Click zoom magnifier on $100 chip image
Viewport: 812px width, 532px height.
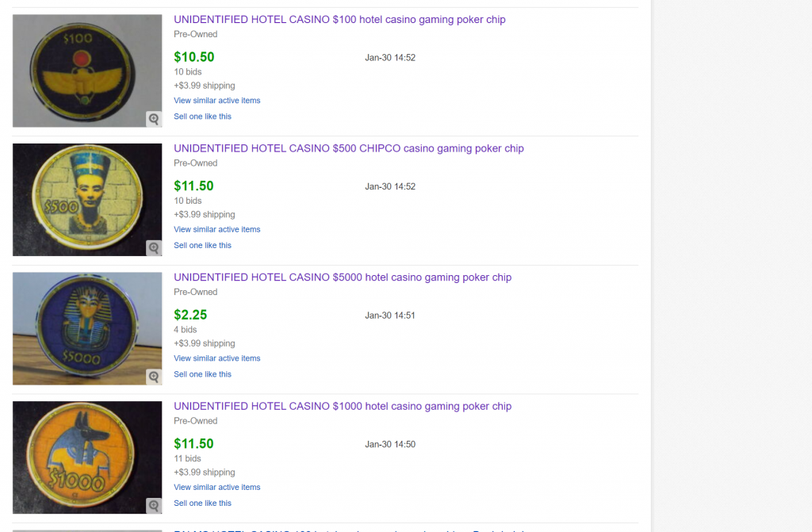click(x=154, y=119)
